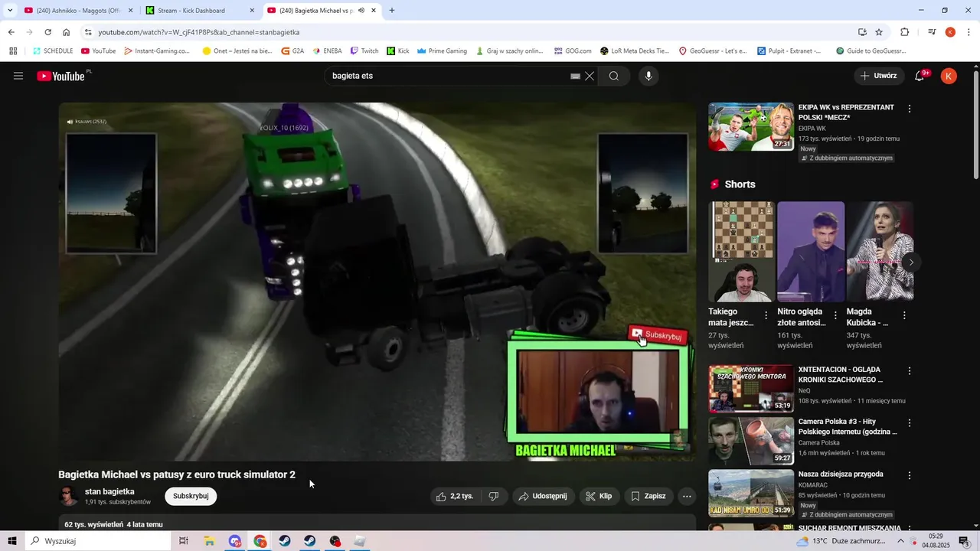This screenshot has height=551, width=980.
Task: Open File Explorer from taskbar
Action: (x=209, y=541)
